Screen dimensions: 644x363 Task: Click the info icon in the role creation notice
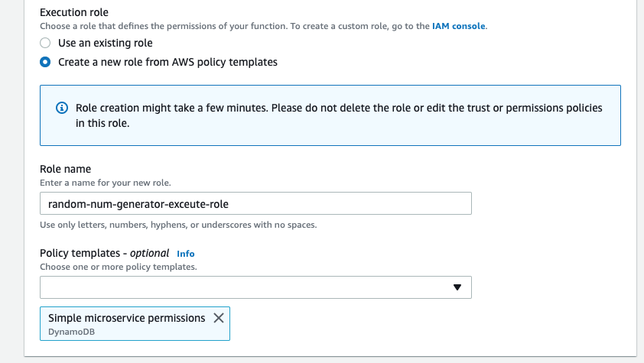63,109
